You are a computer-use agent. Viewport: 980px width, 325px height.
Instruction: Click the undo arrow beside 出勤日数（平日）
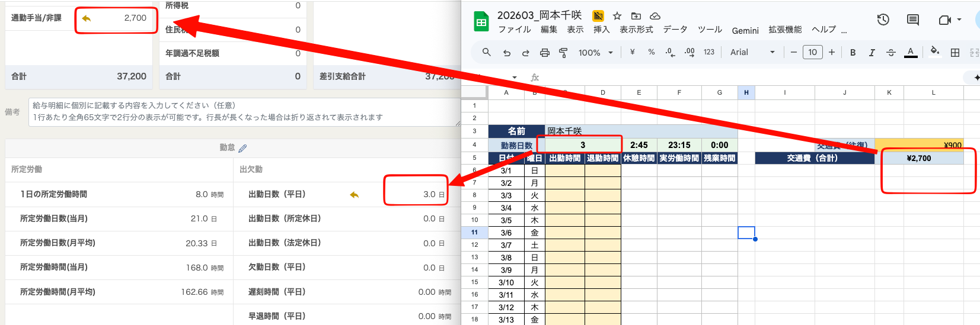pyautogui.click(x=355, y=195)
